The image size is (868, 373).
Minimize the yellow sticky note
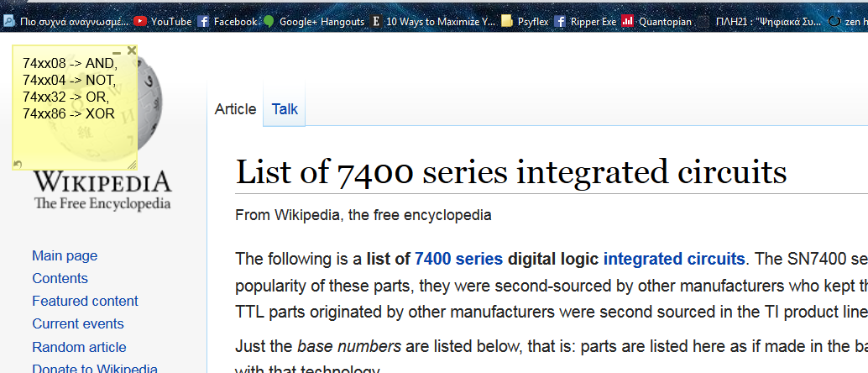pos(117,53)
